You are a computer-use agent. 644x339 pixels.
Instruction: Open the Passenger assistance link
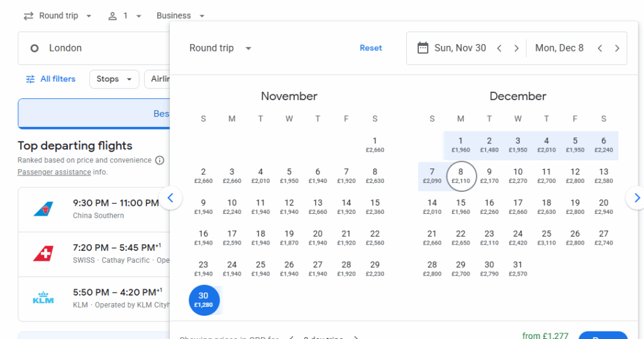coord(53,172)
